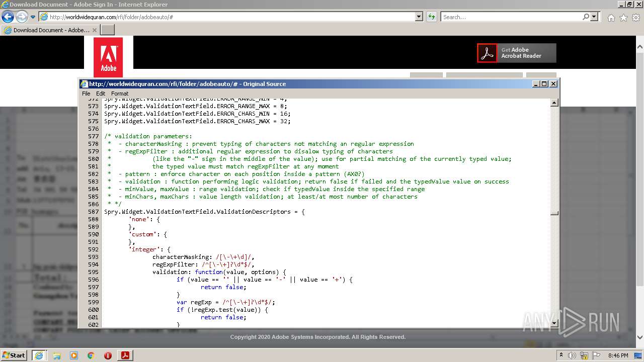This screenshot has width=644, height=362.
Task: Minimize the Original Source window
Action: (x=536, y=84)
